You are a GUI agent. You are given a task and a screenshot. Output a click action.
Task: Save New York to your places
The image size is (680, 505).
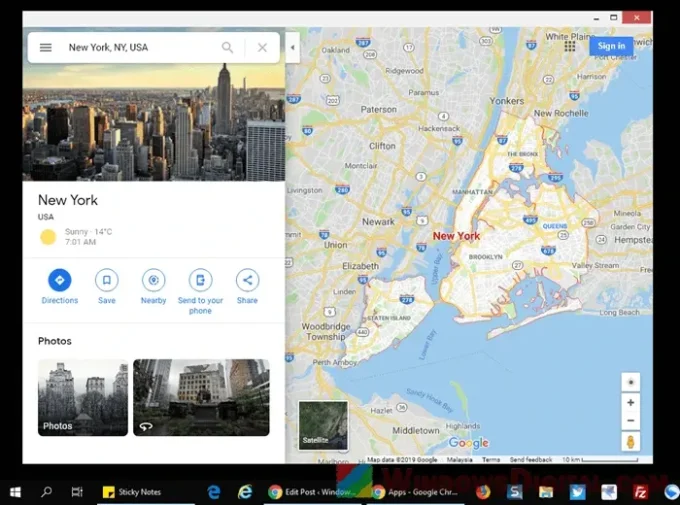[106, 281]
